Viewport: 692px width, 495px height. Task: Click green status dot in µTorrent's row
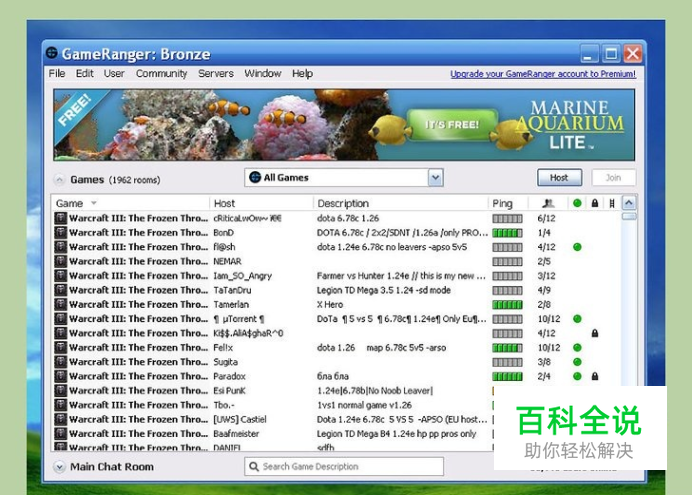tap(577, 319)
